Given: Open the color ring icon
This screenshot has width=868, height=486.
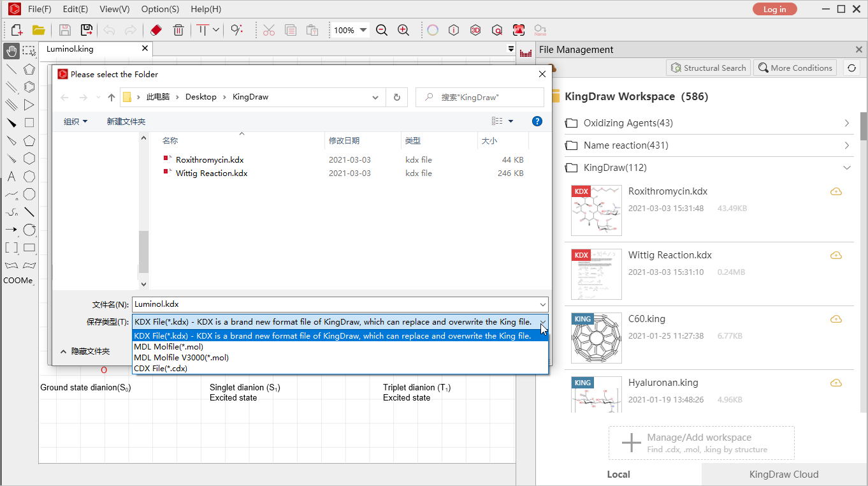Looking at the screenshot, I should 433,30.
